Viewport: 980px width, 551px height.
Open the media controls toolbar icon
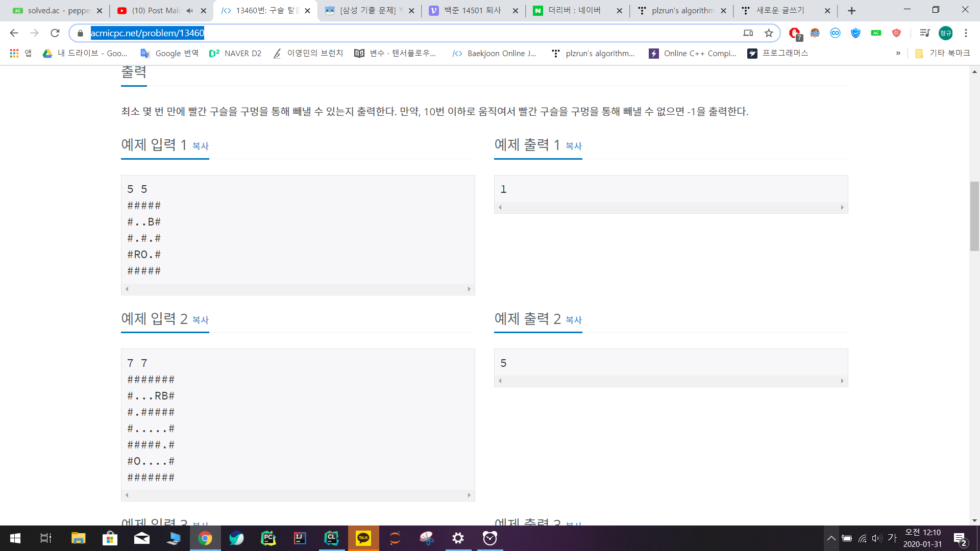click(x=924, y=33)
